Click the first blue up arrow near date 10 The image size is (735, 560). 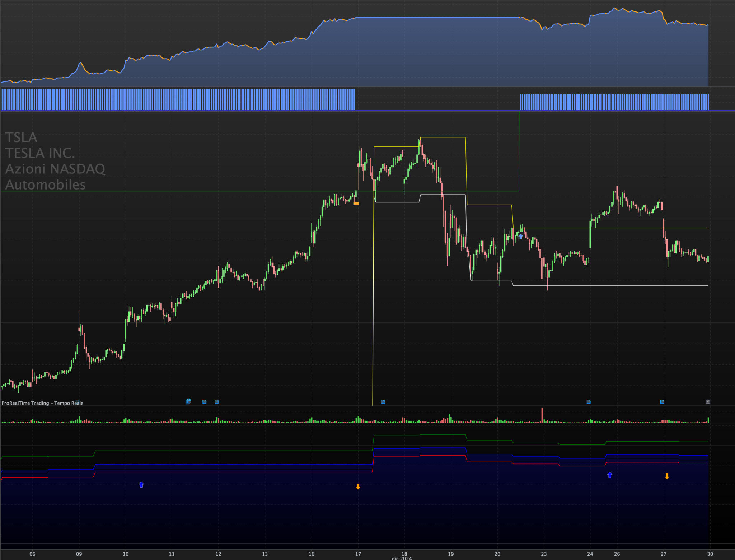[x=141, y=485]
